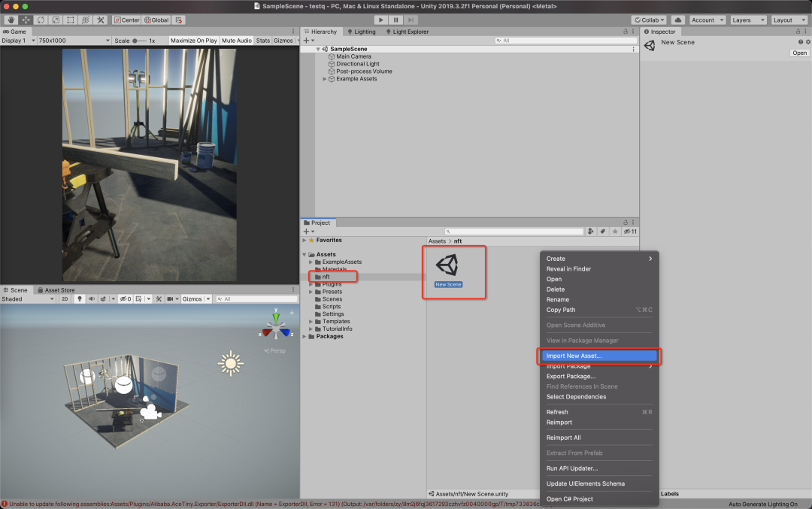Expand the Packages folder
The image size is (812, 509).
coord(304,337)
